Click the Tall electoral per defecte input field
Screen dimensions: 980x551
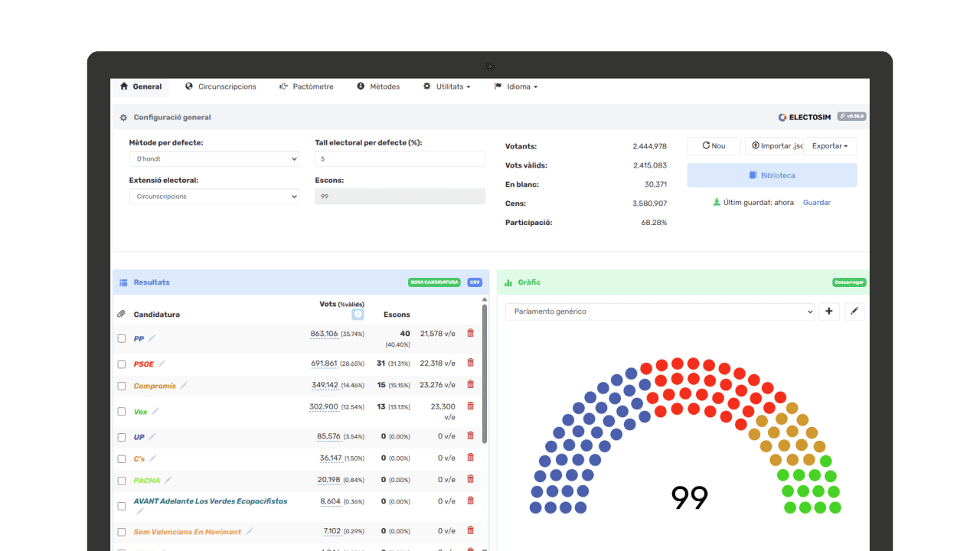coord(400,159)
